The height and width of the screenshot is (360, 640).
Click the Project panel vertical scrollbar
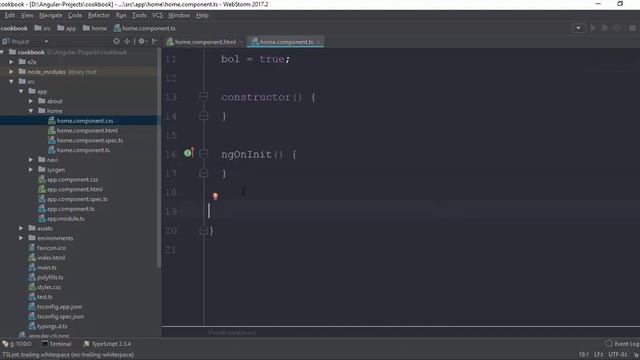[159, 159]
